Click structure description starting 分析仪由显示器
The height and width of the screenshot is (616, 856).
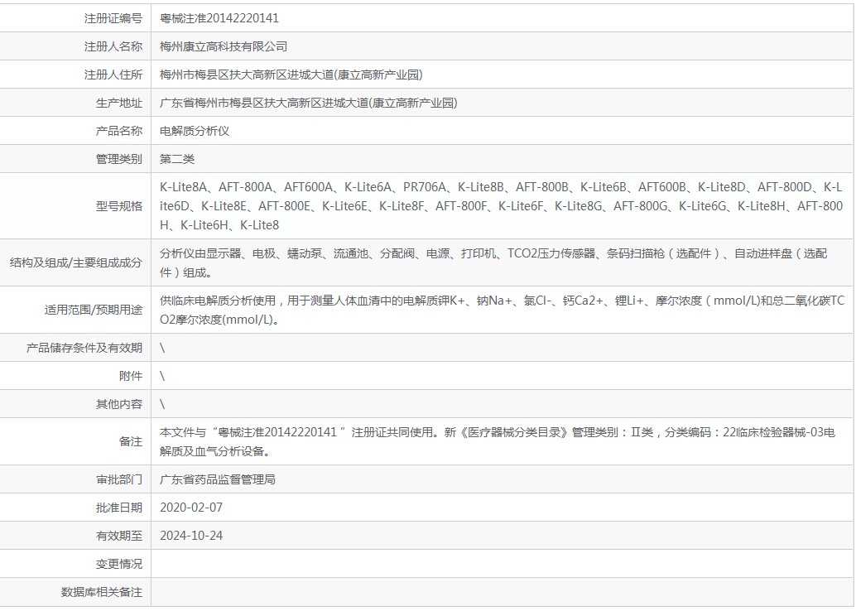click(x=493, y=262)
